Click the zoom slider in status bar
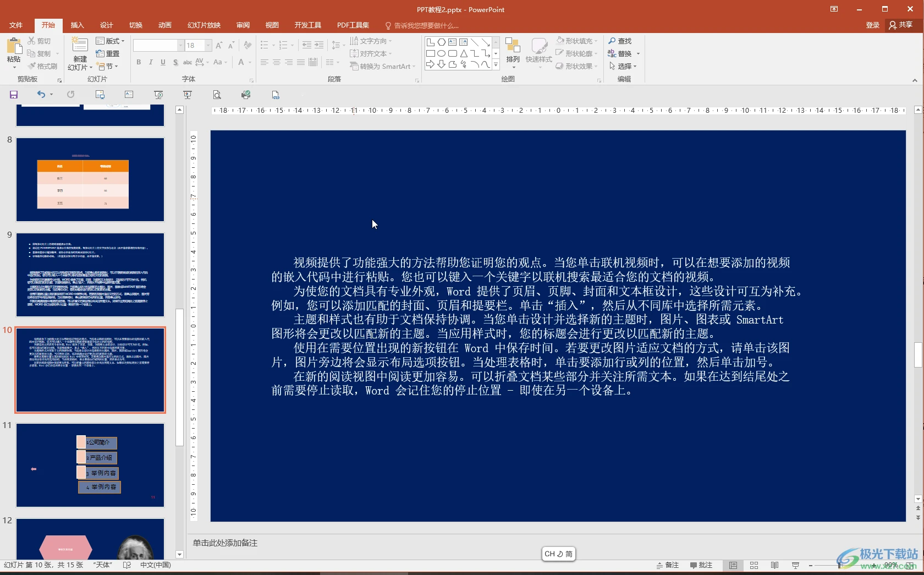Viewport: 924px width, 575px height. [x=839, y=565]
